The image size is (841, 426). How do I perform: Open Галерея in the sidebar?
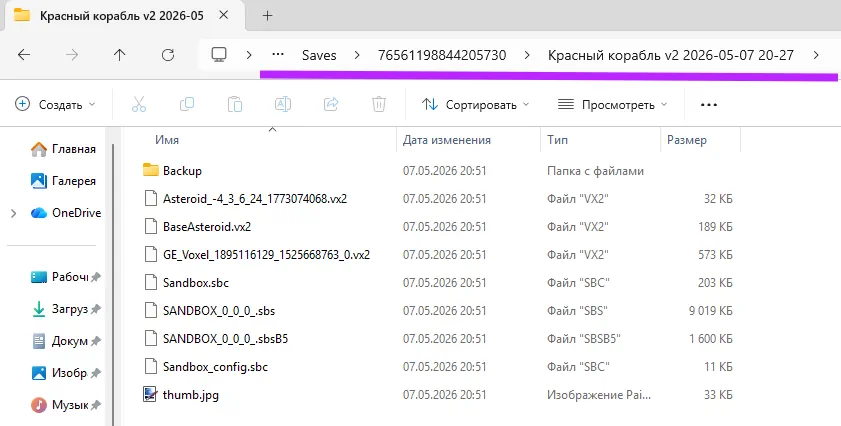coord(63,181)
